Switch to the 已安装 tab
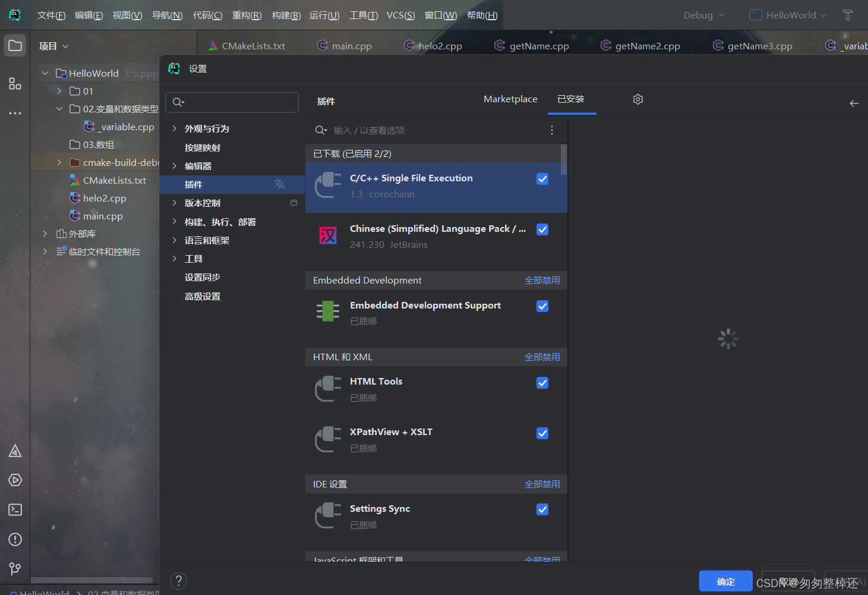Viewport: 868px width, 595px height. (571, 99)
